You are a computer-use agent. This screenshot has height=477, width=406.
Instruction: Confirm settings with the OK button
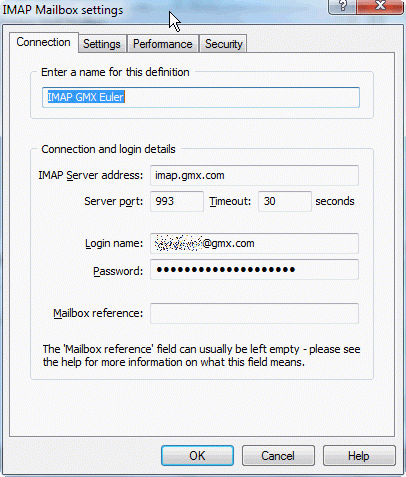coord(197,456)
